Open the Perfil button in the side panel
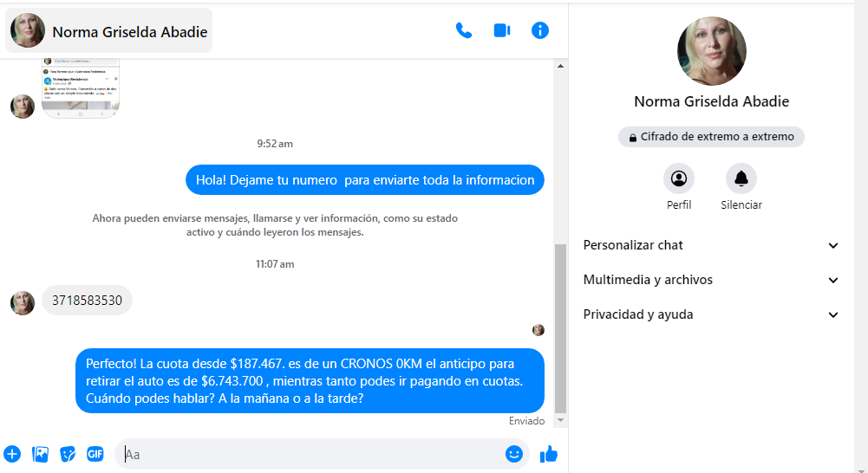 click(679, 179)
